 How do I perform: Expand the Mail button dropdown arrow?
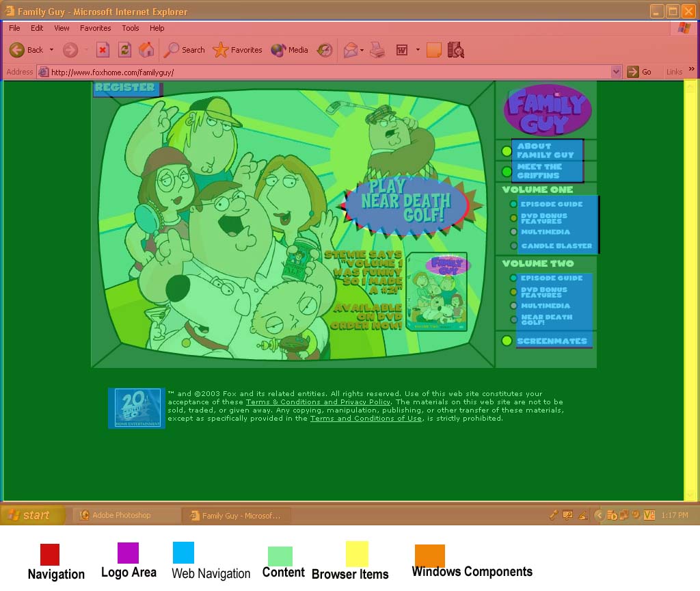click(362, 50)
